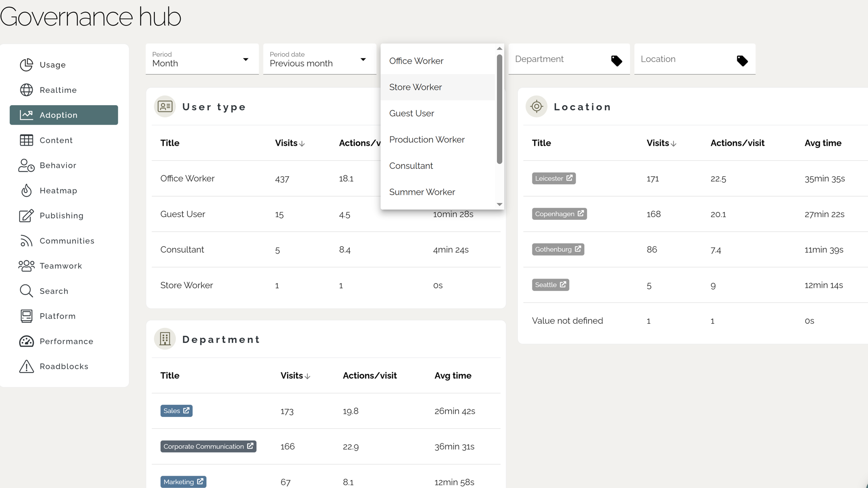868x488 pixels.
Task: Select Consultant in the dropdown list
Action: pos(438,166)
